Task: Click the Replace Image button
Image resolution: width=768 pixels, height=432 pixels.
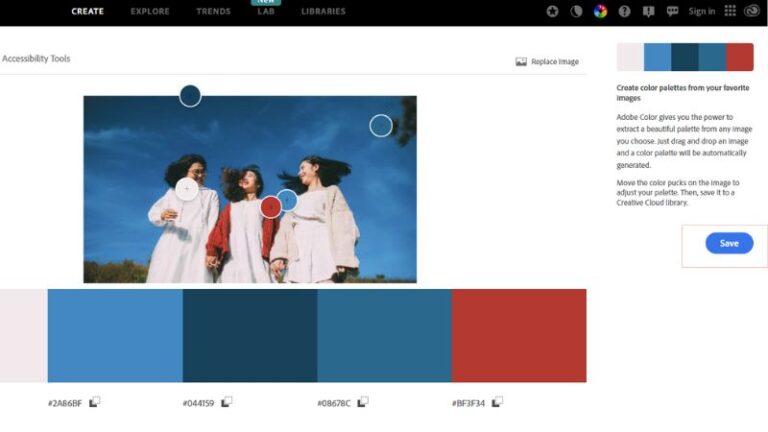Action: tap(547, 62)
